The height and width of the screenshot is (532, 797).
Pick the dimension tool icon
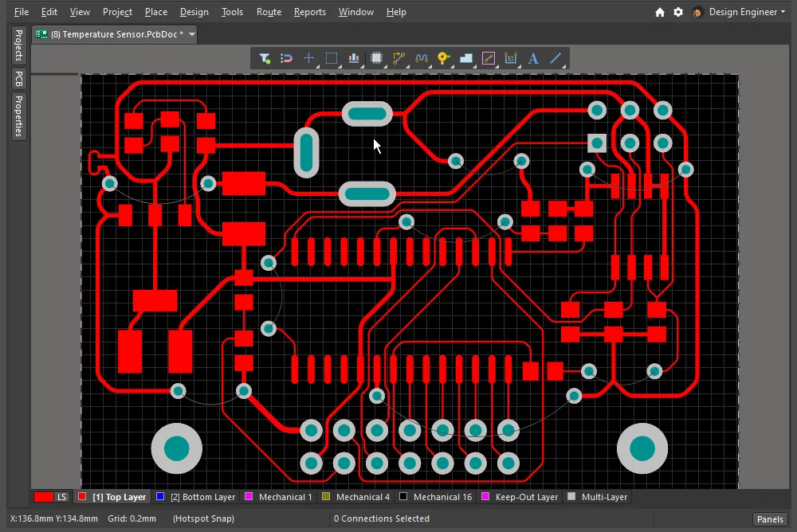(511, 58)
